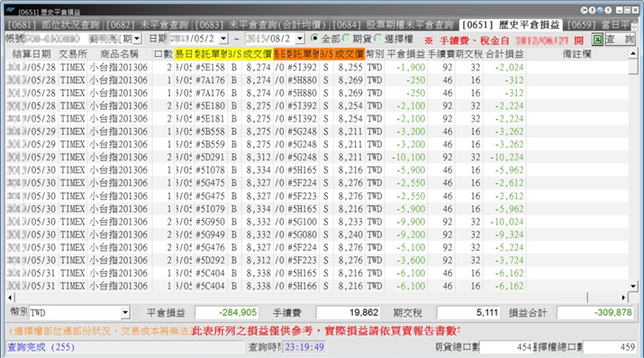Screen dimensions: 644x358
Task: Click the 損益合計 field showing -309,878
Action: point(595,313)
